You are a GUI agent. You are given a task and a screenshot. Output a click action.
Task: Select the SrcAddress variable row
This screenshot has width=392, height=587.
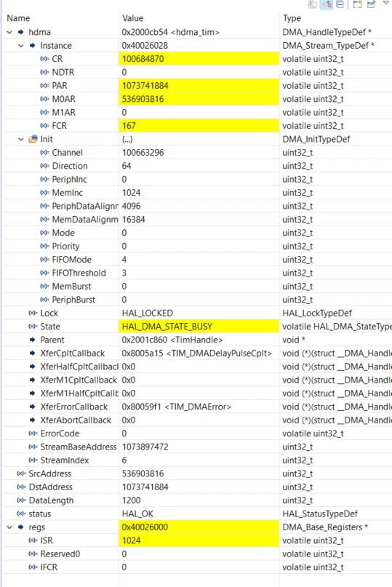point(197,474)
